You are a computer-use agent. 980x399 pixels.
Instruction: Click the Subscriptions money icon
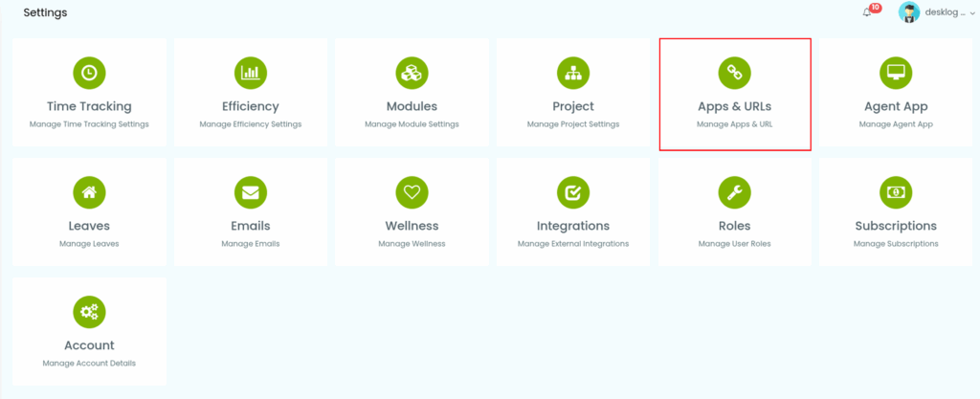(x=896, y=191)
